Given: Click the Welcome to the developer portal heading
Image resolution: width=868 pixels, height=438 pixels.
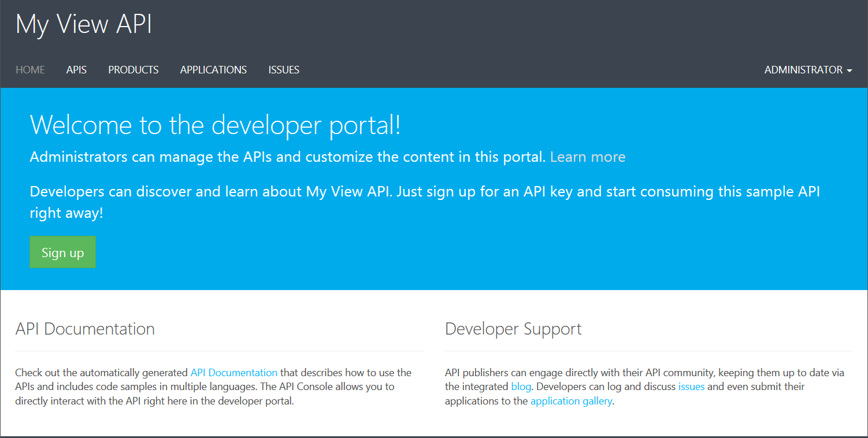Looking at the screenshot, I should 216,125.
